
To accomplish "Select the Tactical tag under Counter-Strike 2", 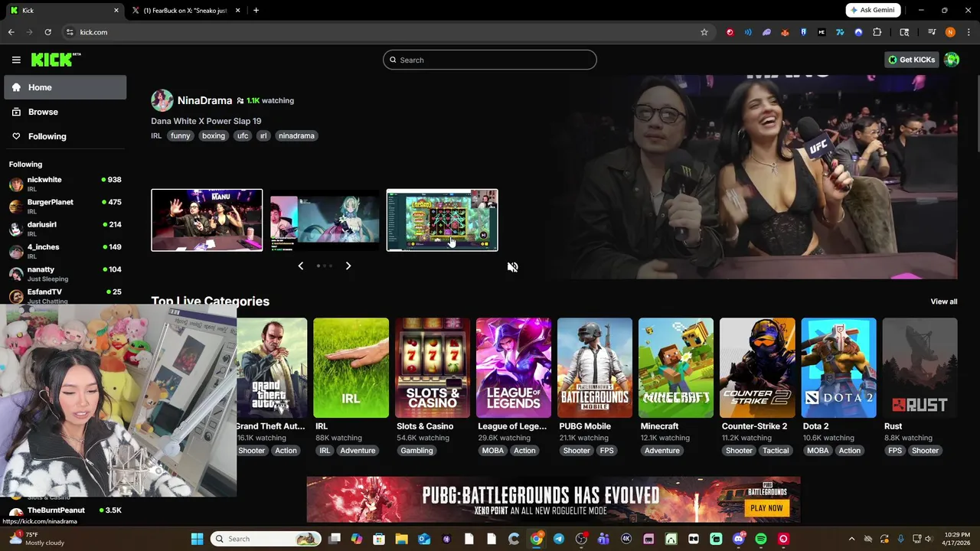I will pyautogui.click(x=776, y=451).
